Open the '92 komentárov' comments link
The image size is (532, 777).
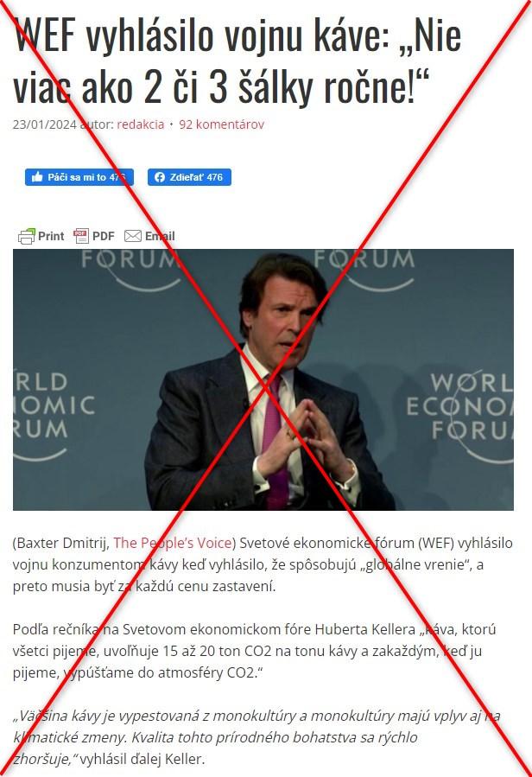tap(221, 124)
